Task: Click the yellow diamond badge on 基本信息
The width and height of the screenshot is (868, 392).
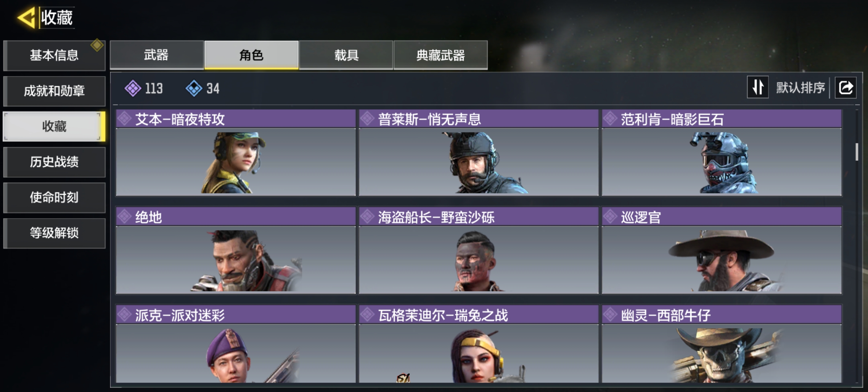Action: [x=97, y=45]
